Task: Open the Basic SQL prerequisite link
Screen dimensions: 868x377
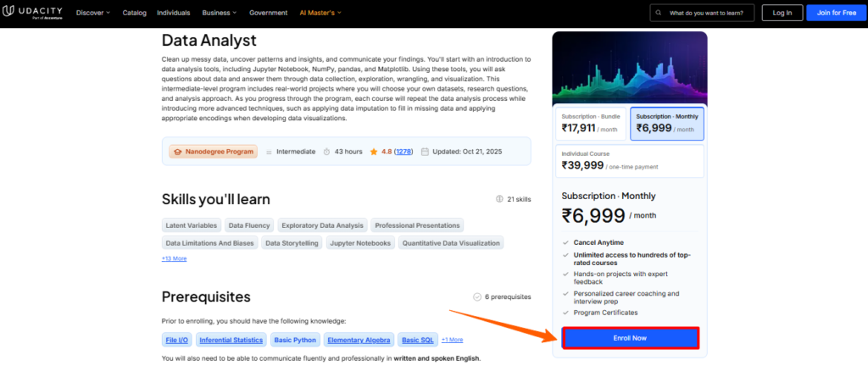Action: tap(419, 340)
